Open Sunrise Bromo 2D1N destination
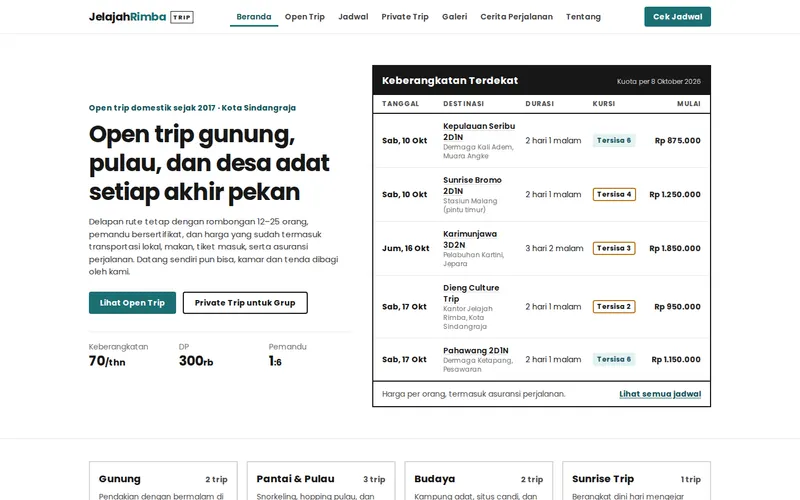This screenshot has width=800, height=500. (472, 185)
